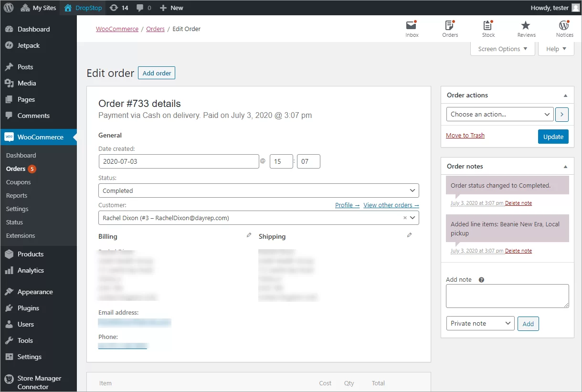
Task: Clear selected customer with x icon
Action: [x=405, y=218]
